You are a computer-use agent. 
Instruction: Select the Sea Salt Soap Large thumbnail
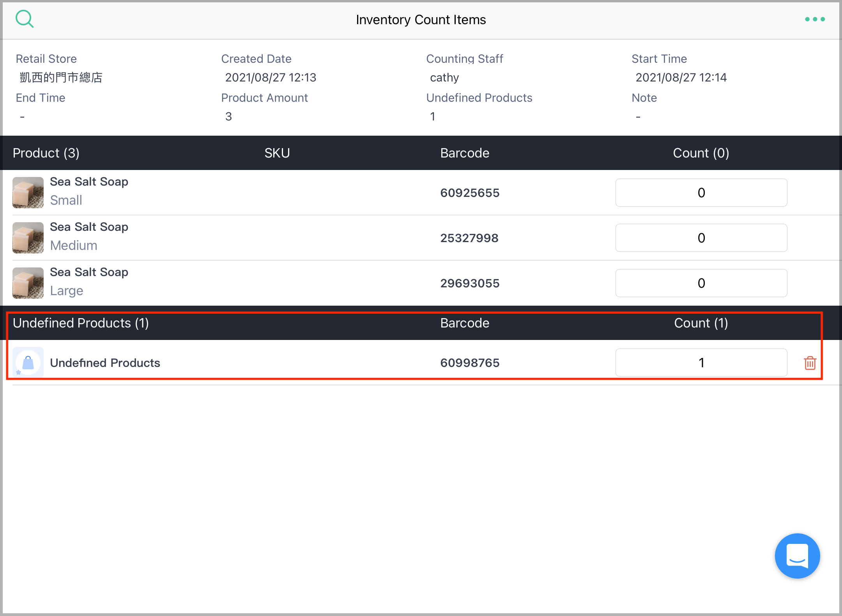pos(28,283)
